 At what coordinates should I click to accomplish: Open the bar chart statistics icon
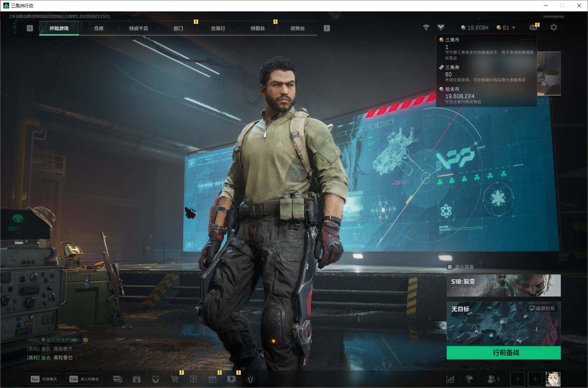(x=450, y=379)
